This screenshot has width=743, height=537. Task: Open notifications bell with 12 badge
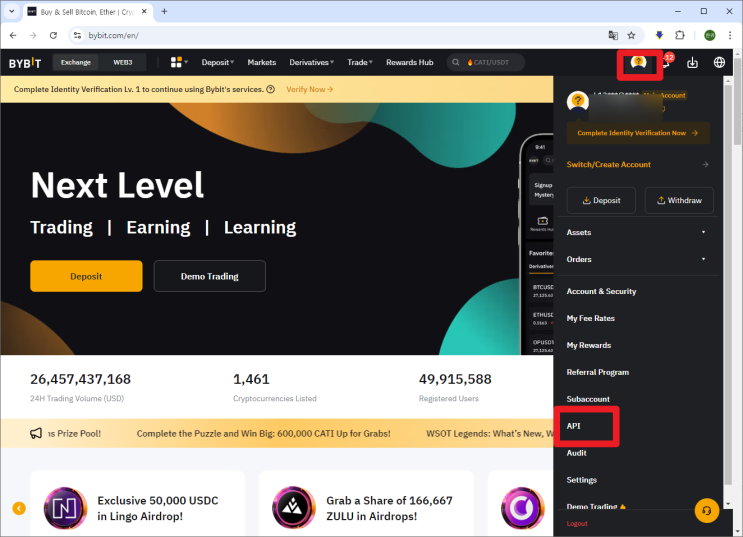click(x=668, y=62)
